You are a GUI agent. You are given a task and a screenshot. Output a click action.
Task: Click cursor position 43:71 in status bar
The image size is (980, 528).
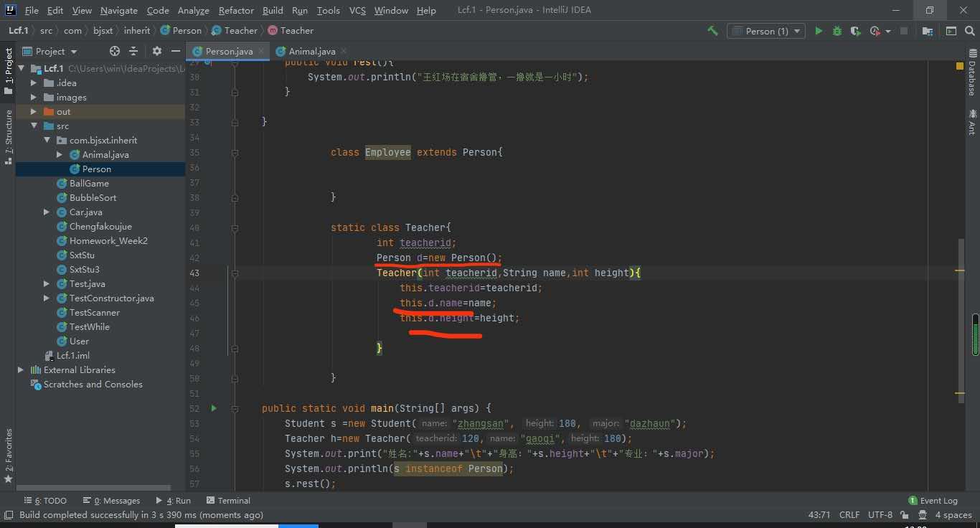[x=820, y=514]
